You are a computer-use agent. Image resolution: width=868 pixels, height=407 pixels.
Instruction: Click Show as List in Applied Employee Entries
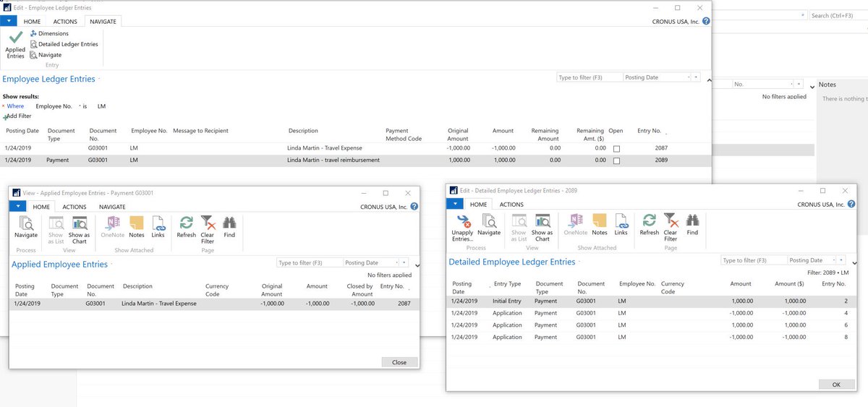[56, 228]
